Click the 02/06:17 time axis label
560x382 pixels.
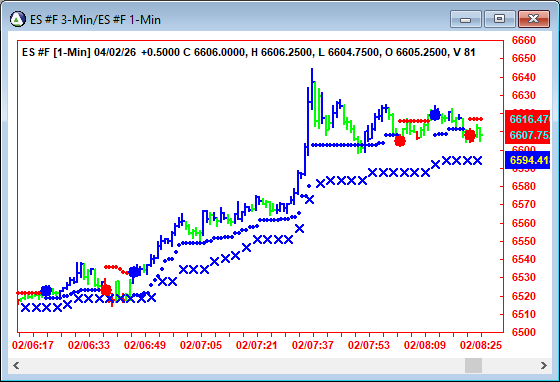tap(33, 345)
